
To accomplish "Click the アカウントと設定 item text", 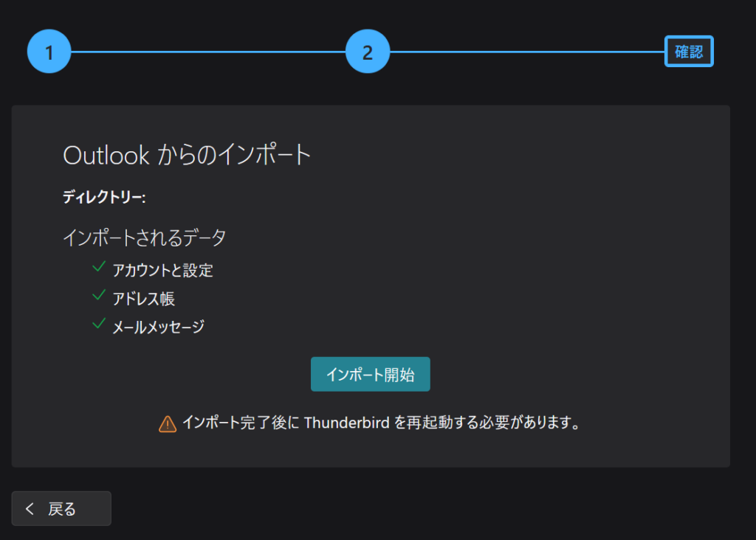I will (x=162, y=271).
